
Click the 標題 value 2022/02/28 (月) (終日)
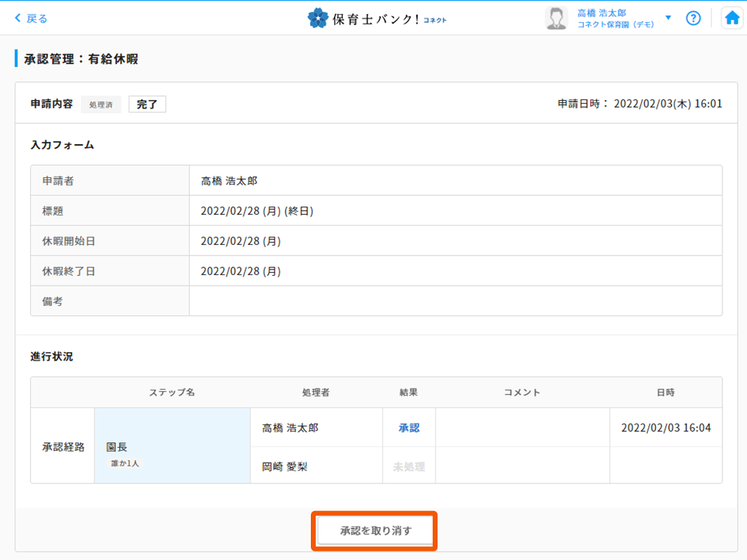[x=256, y=211]
